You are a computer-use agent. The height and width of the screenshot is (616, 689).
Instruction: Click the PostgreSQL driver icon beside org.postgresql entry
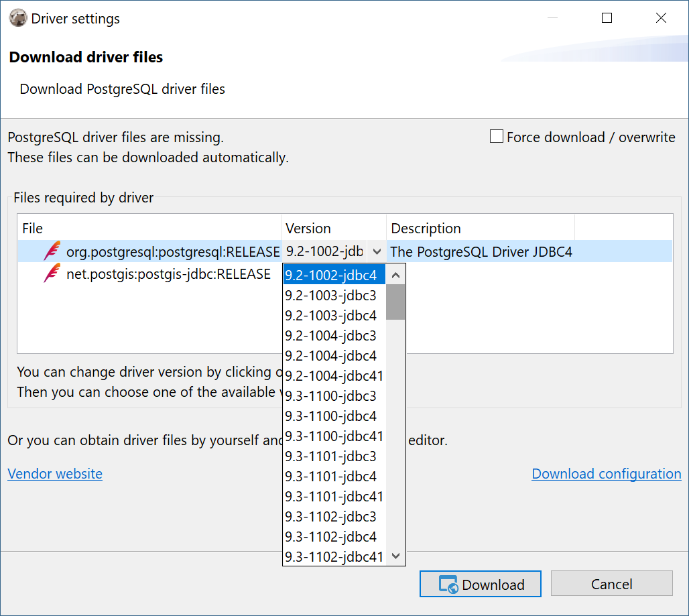click(52, 251)
